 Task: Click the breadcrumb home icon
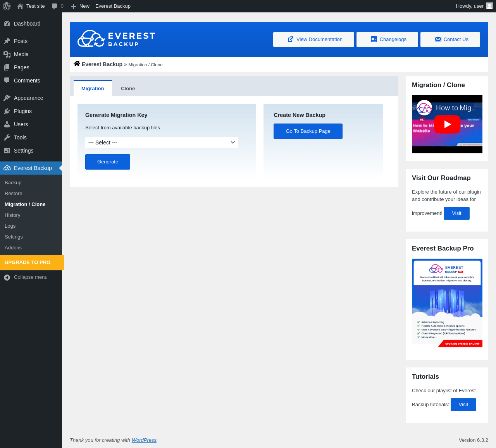coord(77,64)
